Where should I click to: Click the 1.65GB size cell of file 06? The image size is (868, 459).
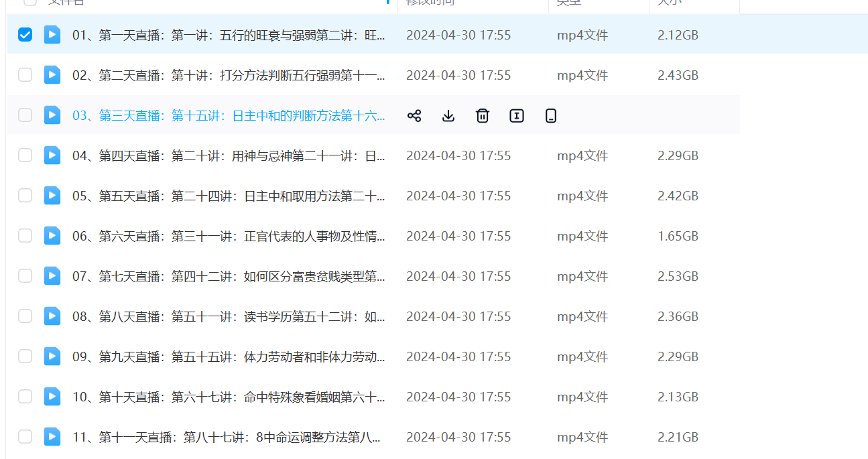tap(678, 236)
